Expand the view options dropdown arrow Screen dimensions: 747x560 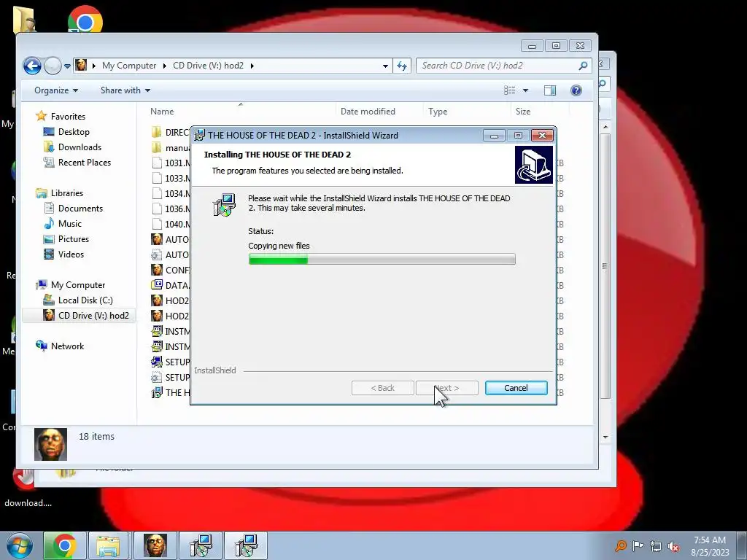pyautogui.click(x=525, y=90)
